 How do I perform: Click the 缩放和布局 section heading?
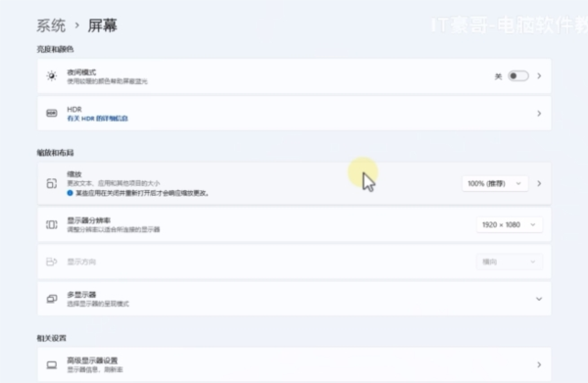[55, 153]
